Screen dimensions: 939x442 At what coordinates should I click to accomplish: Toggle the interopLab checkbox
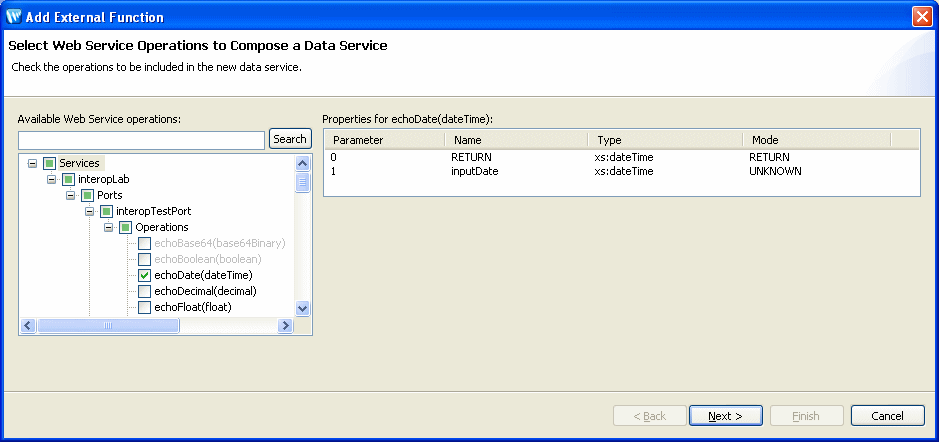(x=69, y=180)
